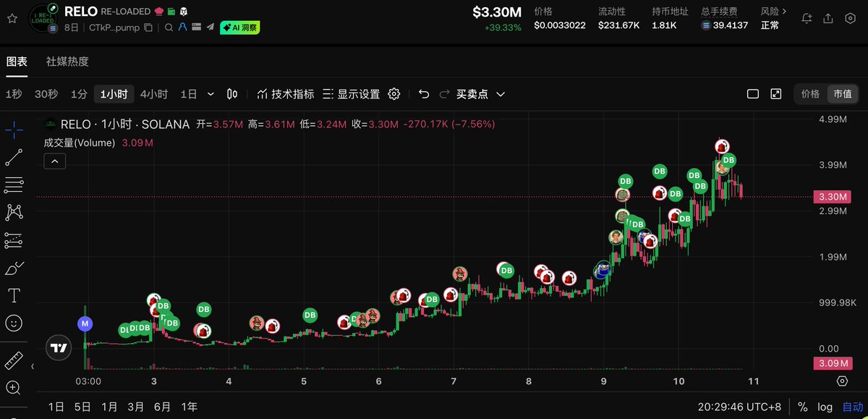
Task: Select the trend line drawing tool
Action: coord(14,158)
